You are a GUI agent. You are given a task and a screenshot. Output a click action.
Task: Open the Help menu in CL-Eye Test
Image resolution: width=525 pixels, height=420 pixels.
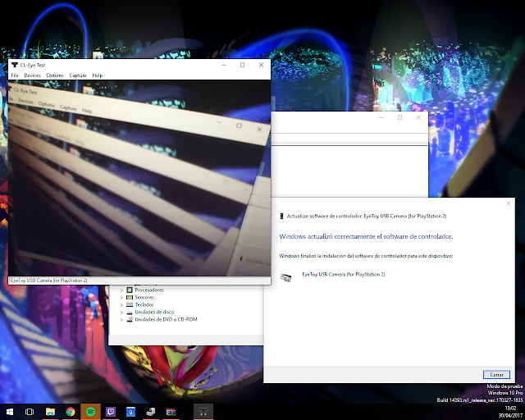[x=98, y=75]
